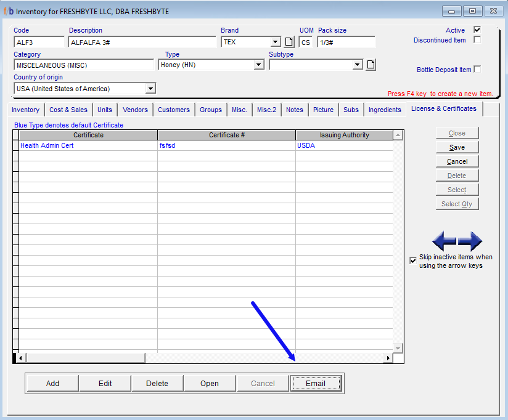Click the Save button
The width and height of the screenshot is (508, 420).
[457, 147]
